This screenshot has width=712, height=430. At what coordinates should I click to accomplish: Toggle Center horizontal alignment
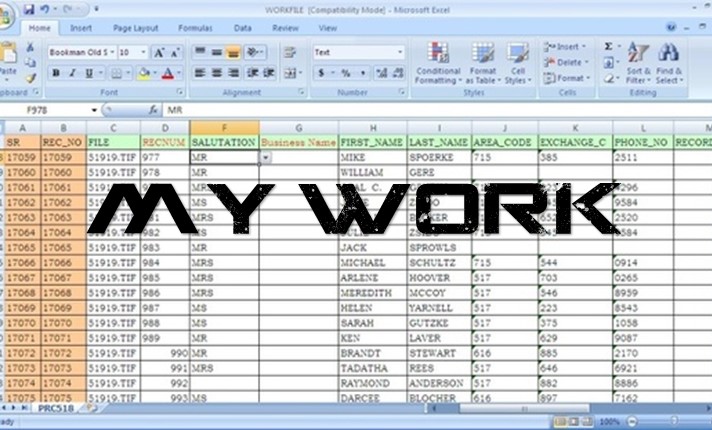217,73
